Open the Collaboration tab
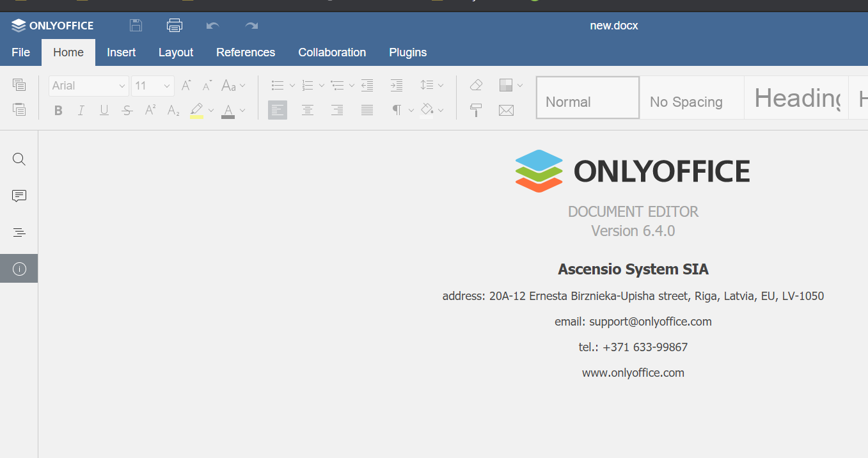Image resolution: width=868 pixels, height=458 pixels. [x=332, y=52]
